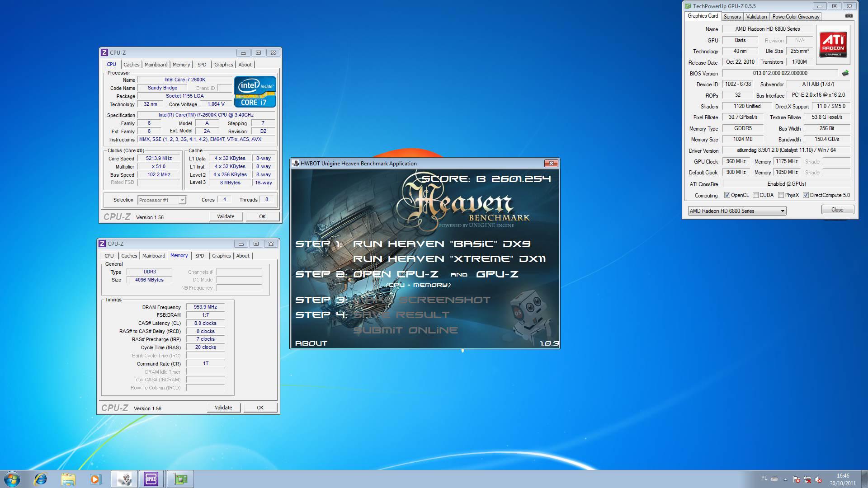
Task: Open the taskbar clock showing 16:46
Action: coord(843,479)
